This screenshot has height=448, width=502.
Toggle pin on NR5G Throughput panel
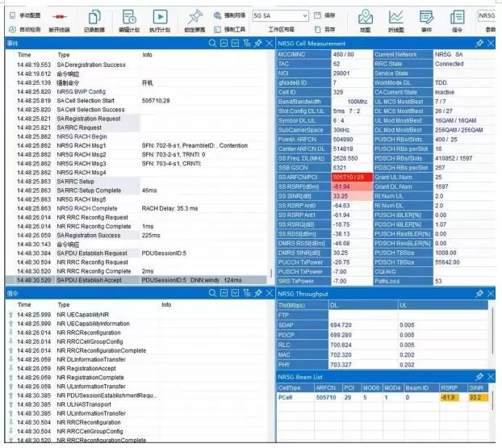pyautogui.click(x=479, y=294)
